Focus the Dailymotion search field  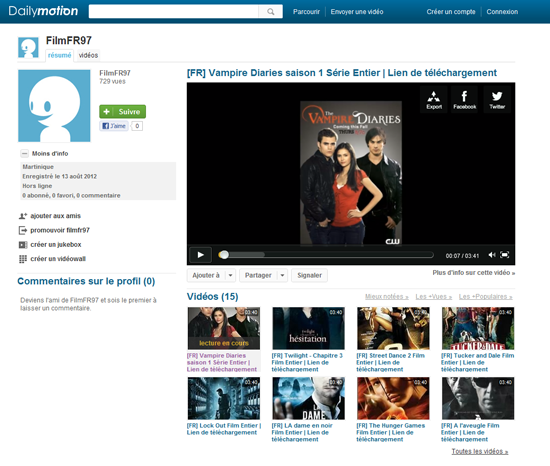(x=174, y=12)
